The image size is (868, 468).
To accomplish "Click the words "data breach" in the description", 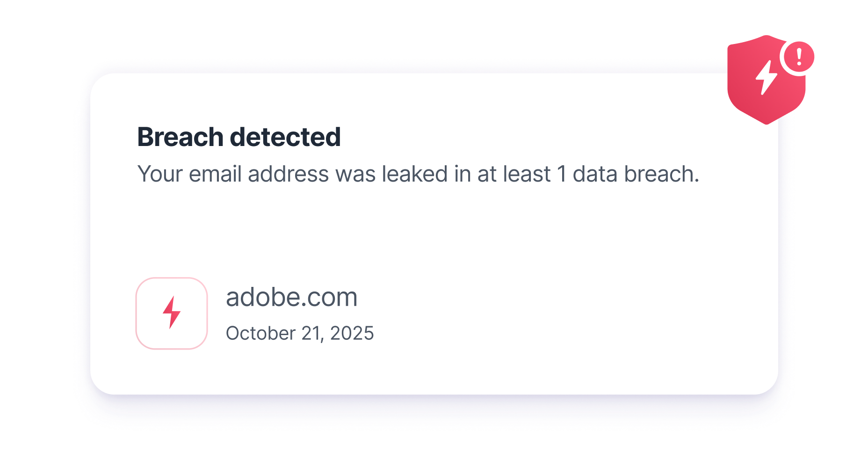I will pos(635,174).
